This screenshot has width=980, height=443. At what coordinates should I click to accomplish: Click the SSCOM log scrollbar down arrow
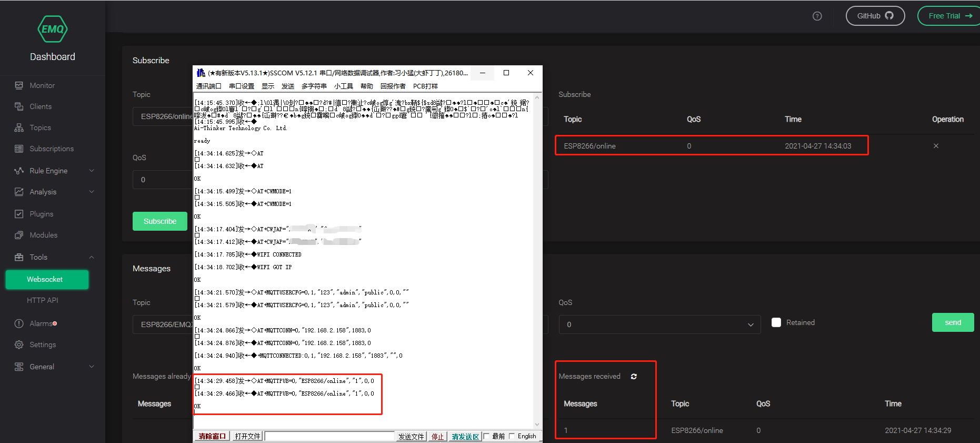tap(537, 424)
